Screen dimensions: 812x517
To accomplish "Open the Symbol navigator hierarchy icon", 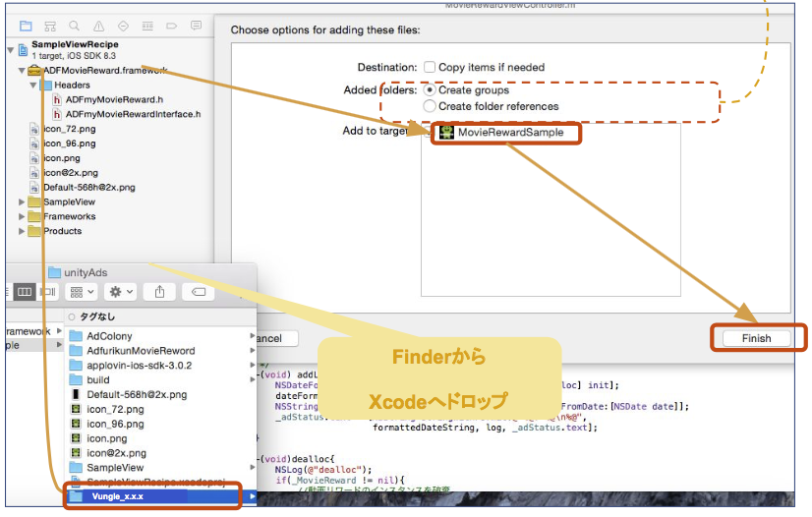I will pos(50,26).
